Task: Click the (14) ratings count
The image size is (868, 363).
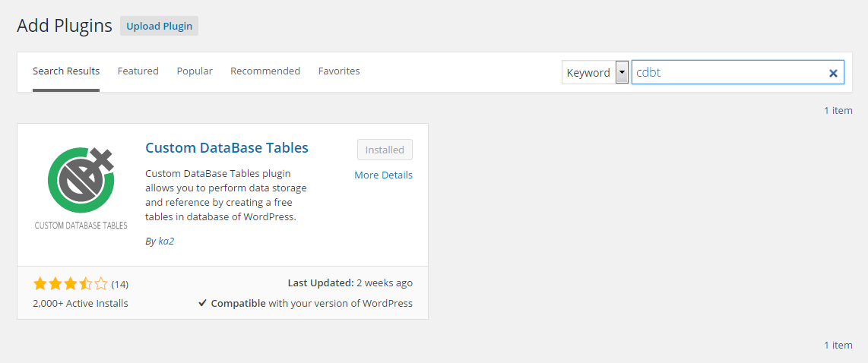Action: (x=120, y=285)
